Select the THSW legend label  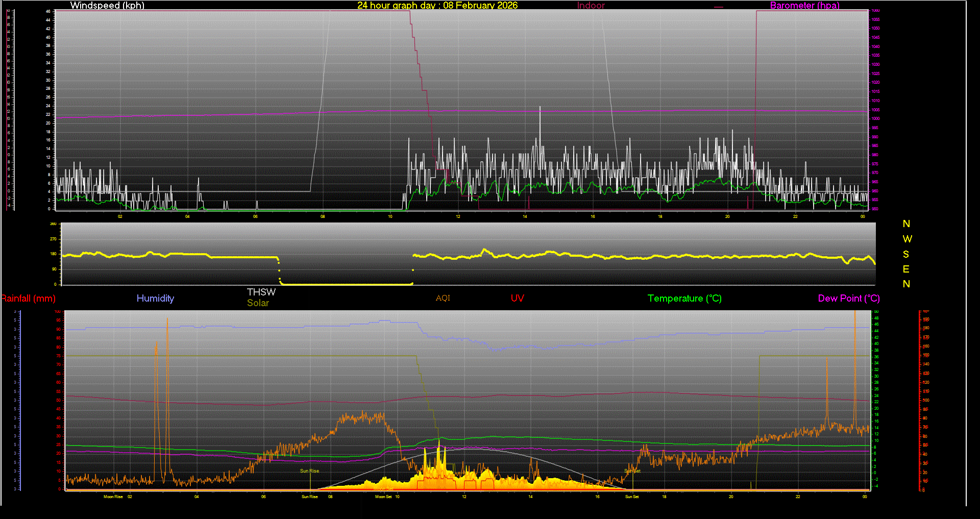[x=261, y=292]
